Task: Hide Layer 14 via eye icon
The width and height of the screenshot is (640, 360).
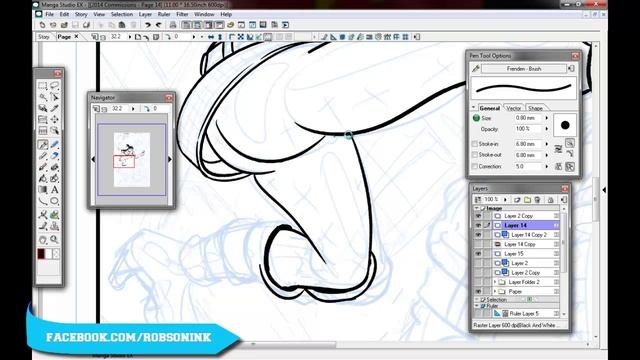Action: [478, 225]
